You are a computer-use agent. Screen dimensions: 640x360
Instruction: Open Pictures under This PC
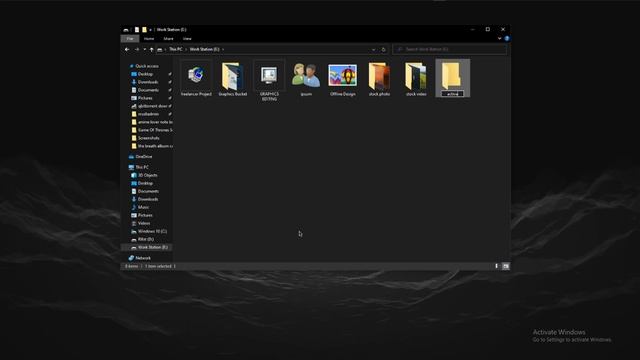tap(145, 216)
